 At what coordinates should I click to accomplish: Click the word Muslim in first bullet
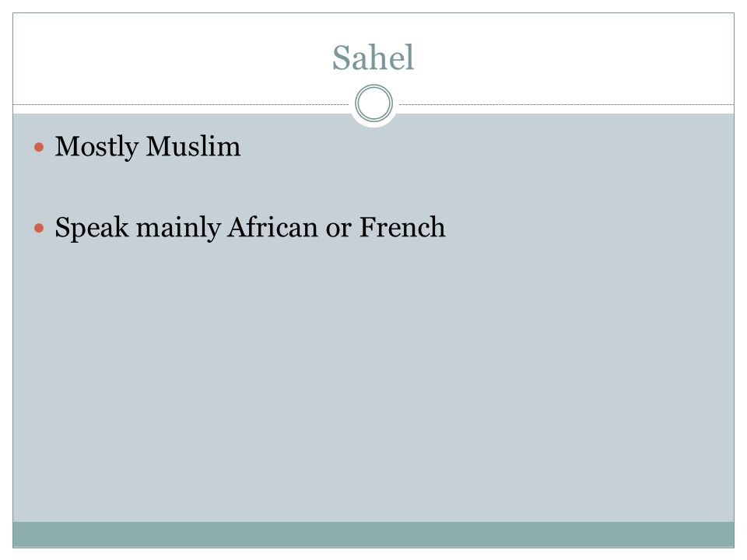click(194, 146)
